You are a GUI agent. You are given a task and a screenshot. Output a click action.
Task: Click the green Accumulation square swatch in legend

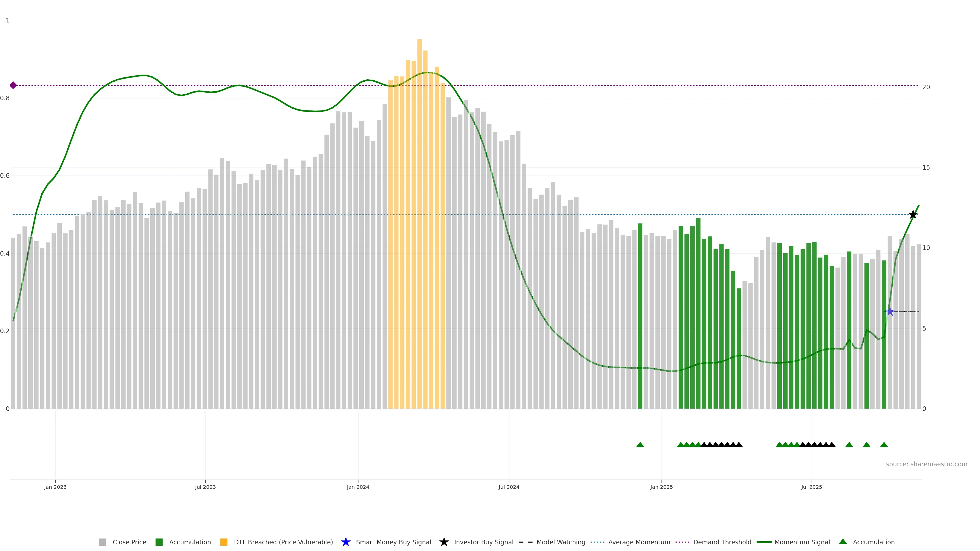159,542
